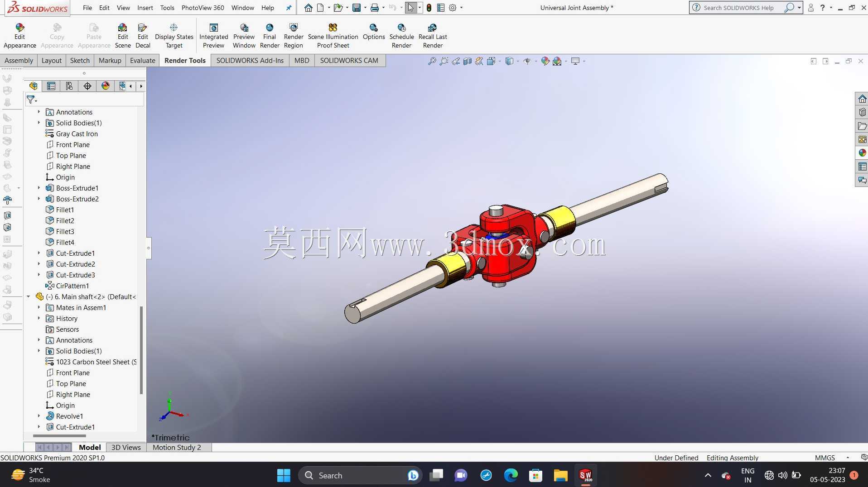Image resolution: width=868 pixels, height=487 pixels.
Task: Click Display States Target
Action: point(174,36)
